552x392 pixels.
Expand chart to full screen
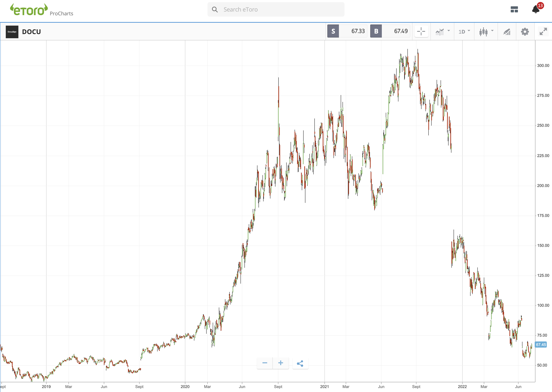pyautogui.click(x=543, y=31)
